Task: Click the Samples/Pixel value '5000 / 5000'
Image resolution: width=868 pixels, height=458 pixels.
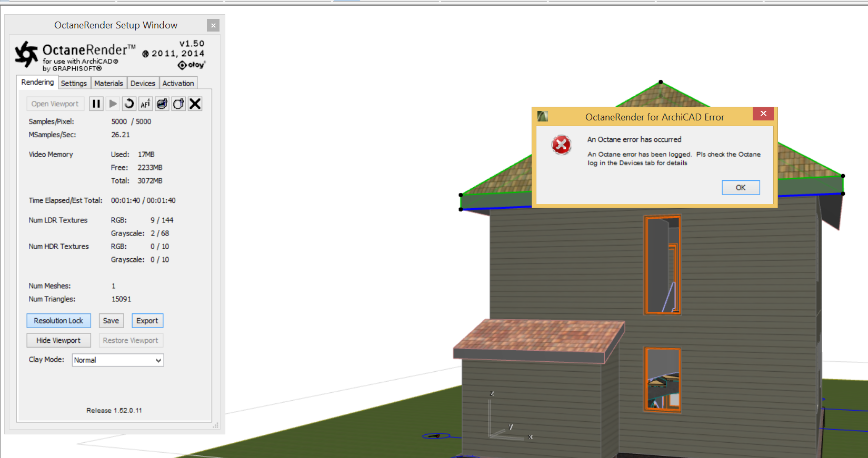Action: pyautogui.click(x=131, y=121)
